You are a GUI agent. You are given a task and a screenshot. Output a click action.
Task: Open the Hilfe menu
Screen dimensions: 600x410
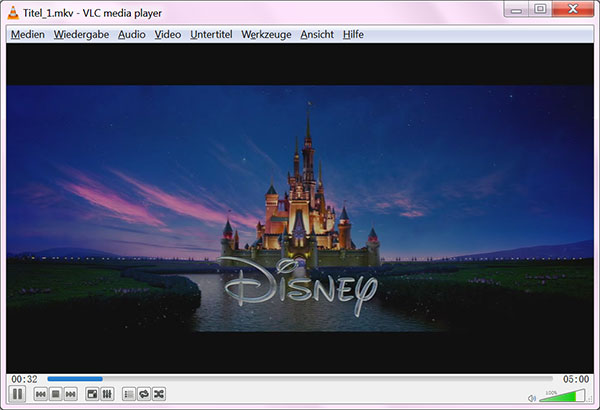(x=353, y=34)
